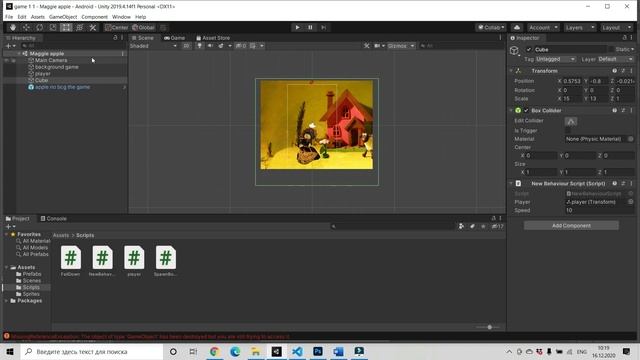Open Transform component help icon
The image size is (640, 360).
614,71
